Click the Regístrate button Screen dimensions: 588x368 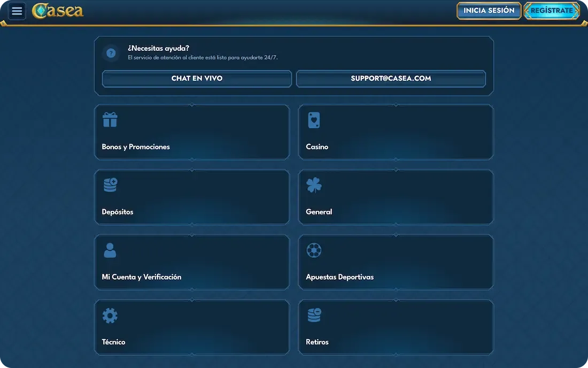pos(552,11)
